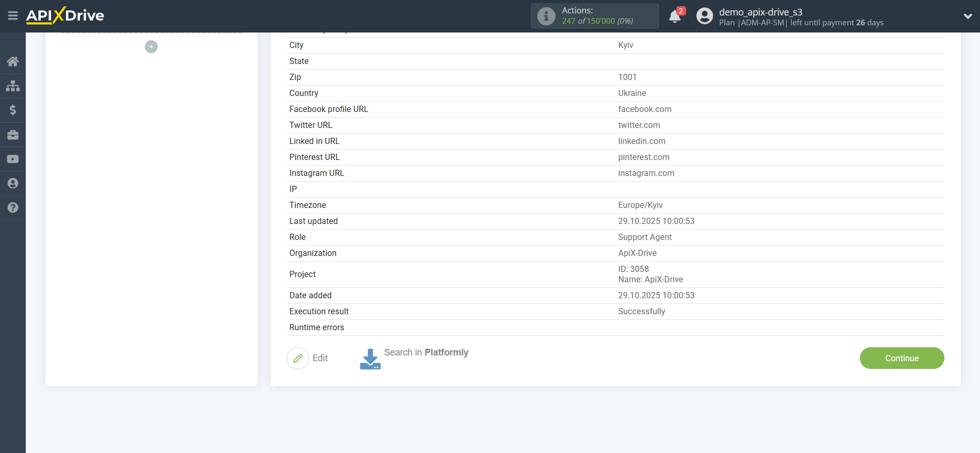The height and width of the screenshot is (453, 980).
Task: Select the twitter.com value
Action: pyautogui.click(x=639, y=125)
